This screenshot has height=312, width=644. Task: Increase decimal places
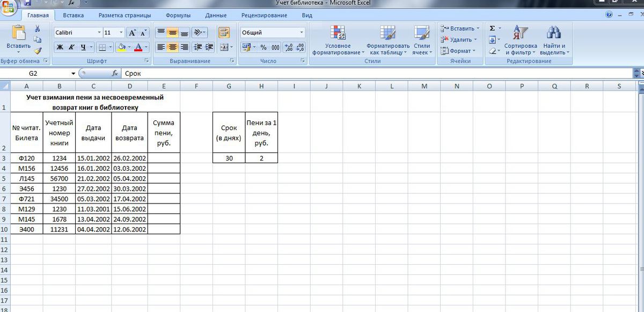point(289,47)
